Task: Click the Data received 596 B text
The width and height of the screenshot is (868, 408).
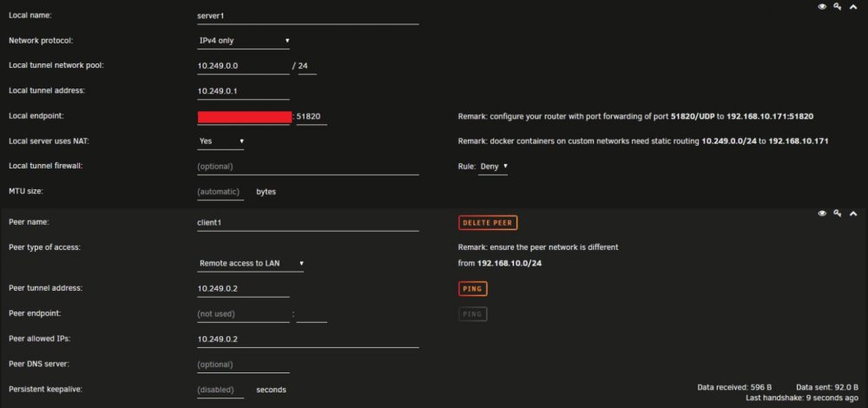Action: 734,387
